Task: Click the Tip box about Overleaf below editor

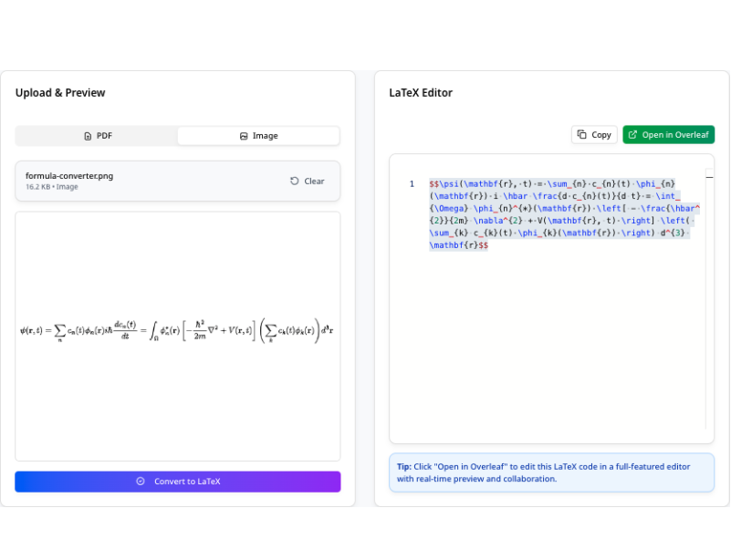Action: 551,472
